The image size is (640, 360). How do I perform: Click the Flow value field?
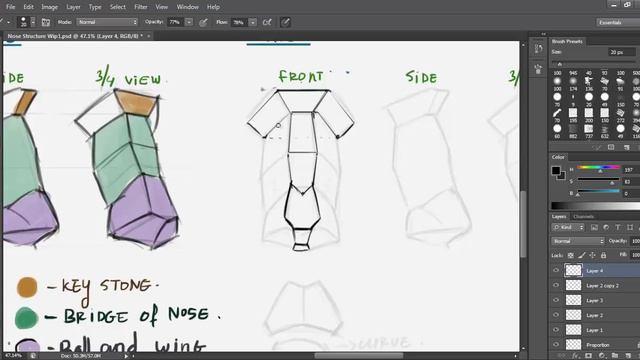tap(239, 22)
